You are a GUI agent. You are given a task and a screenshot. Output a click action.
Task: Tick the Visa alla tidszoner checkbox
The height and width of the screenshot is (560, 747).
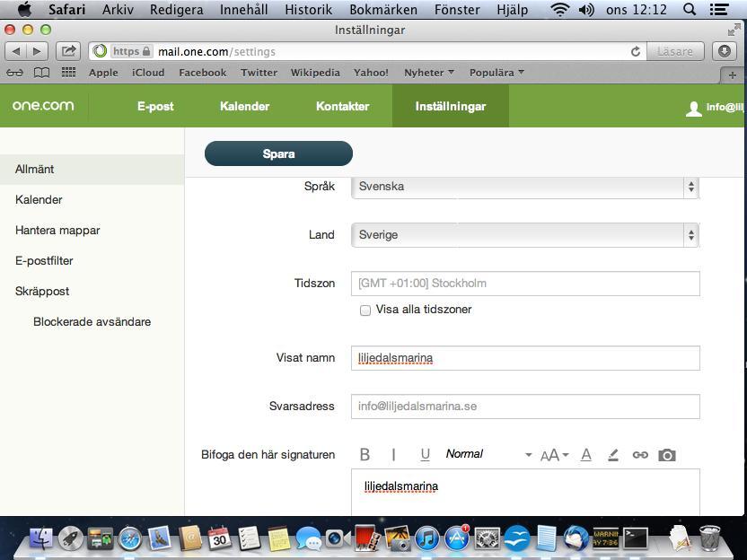coord(365,311)
